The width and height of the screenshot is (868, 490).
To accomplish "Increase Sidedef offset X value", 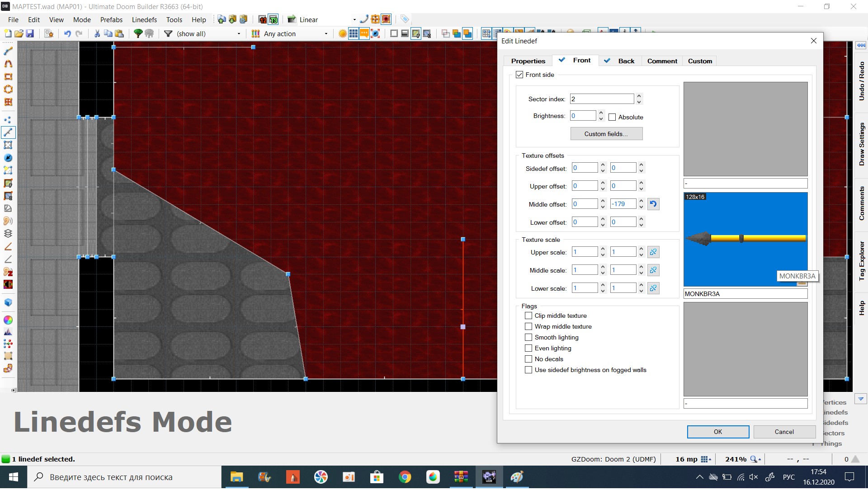I will (603, 165).
